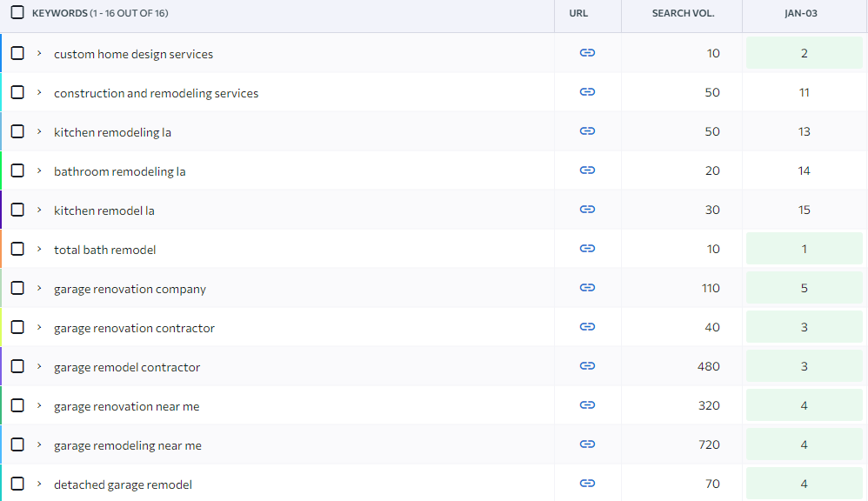Open URL link icon for garage remodel contractor
The image size is (868, 501).
point(587,366)
